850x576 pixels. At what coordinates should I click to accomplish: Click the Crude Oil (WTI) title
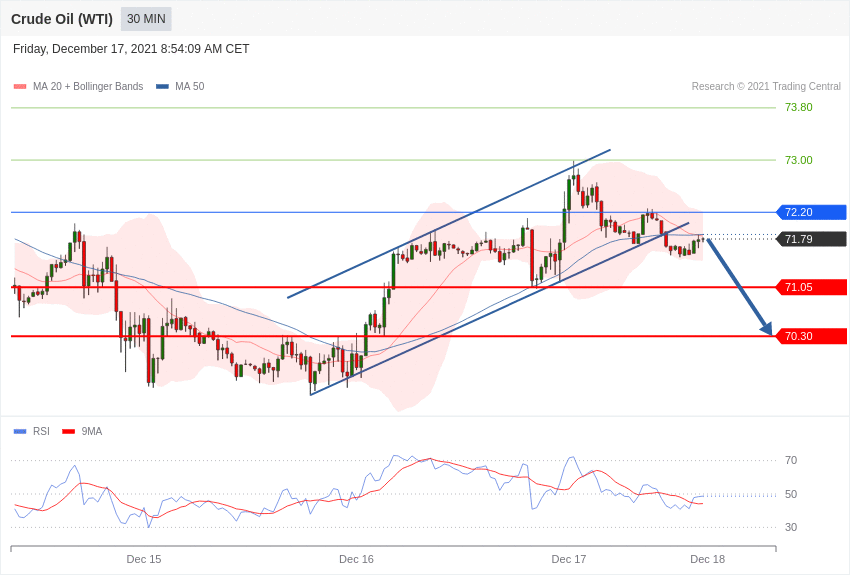click(x=62, y=20)
